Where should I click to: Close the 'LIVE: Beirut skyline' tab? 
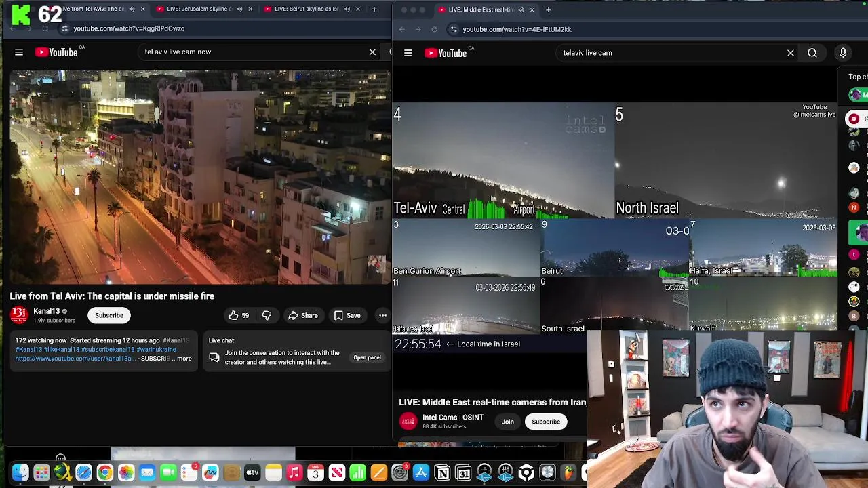[358, 9]
